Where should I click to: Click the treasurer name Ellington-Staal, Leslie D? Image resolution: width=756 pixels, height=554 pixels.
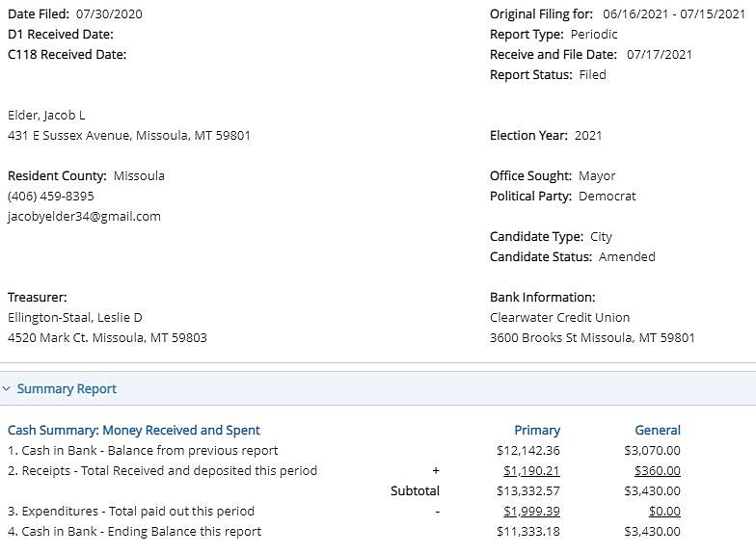coord(75,318)
